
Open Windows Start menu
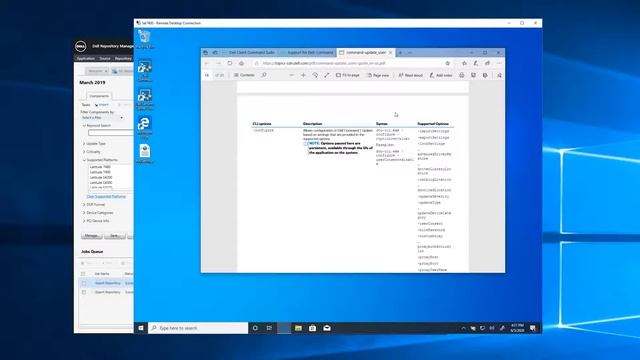click(141, 328)
